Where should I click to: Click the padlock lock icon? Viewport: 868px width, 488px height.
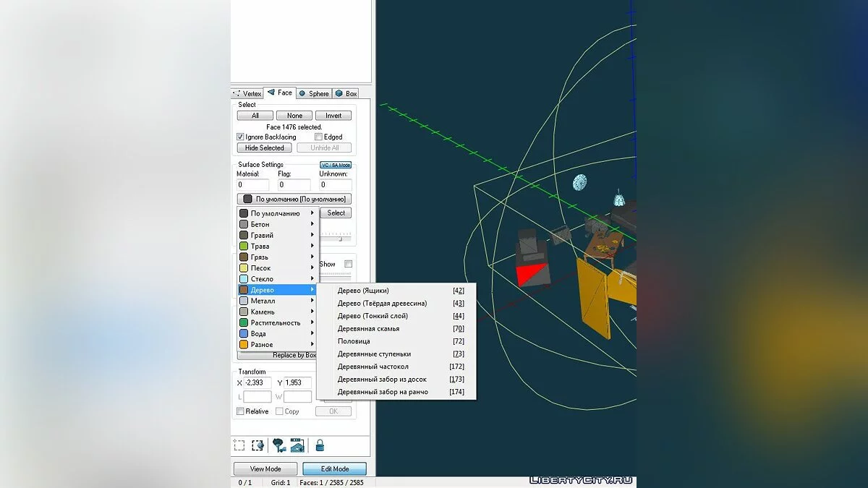click(x=319, y=445)
